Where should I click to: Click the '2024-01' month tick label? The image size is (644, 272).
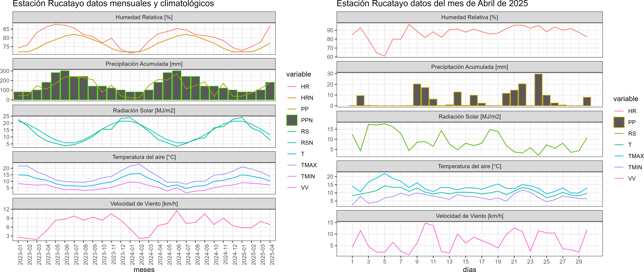click(132, 255)
